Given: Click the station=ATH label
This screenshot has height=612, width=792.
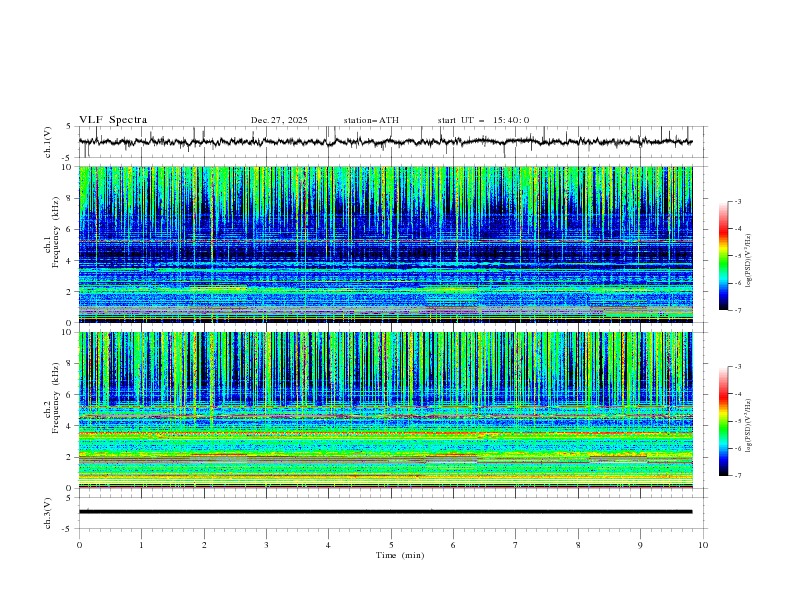Looking at the screenshot, I should coord(371,120).
